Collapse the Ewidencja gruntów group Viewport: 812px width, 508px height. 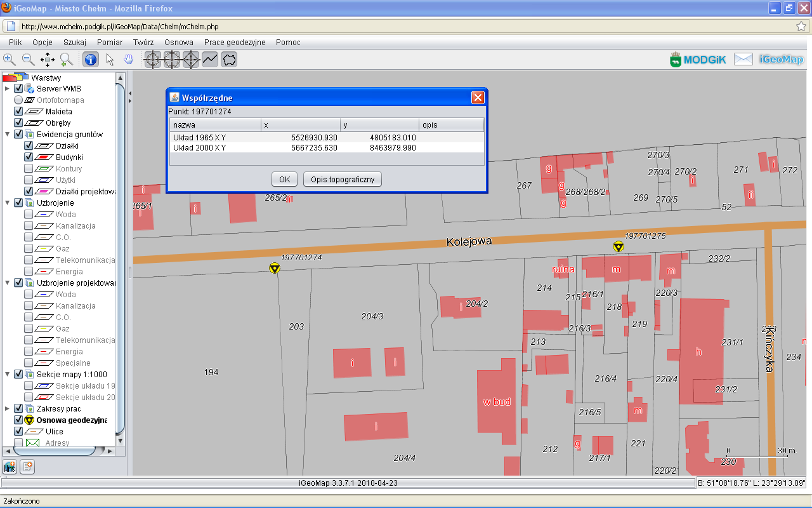(x=7, y=135)
